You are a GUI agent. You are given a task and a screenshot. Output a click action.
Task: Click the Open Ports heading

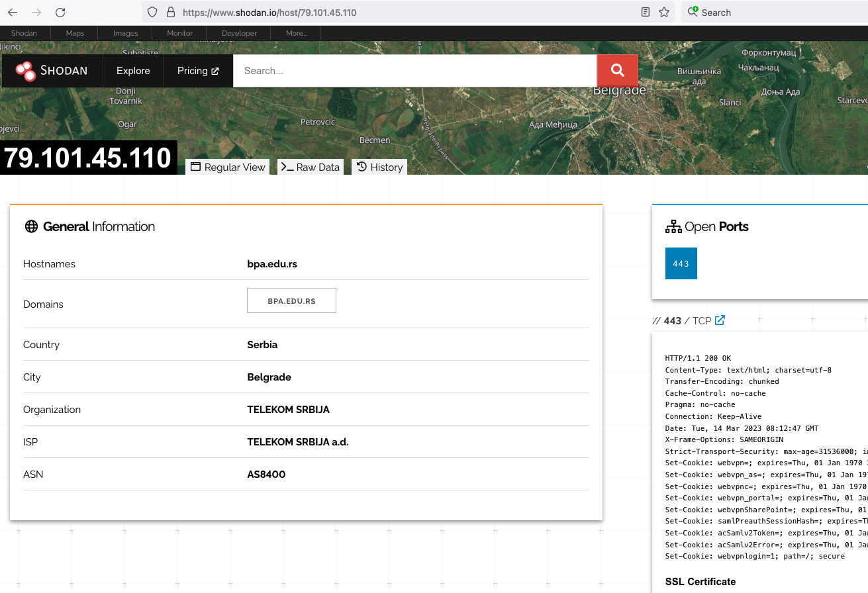click(716, 226)
